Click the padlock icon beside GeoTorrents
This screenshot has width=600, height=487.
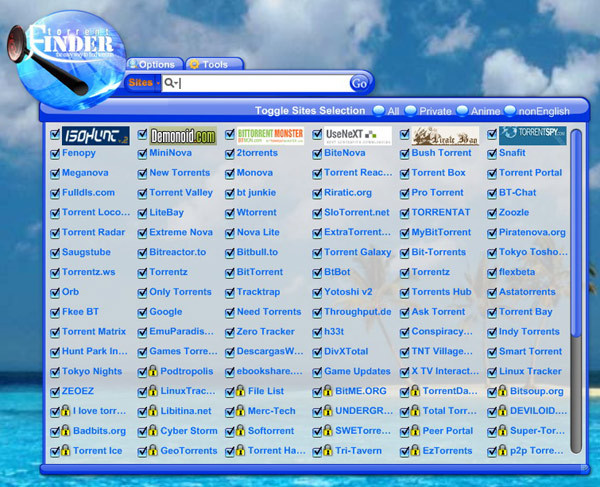pyautogui.click(x=153, y=450)
